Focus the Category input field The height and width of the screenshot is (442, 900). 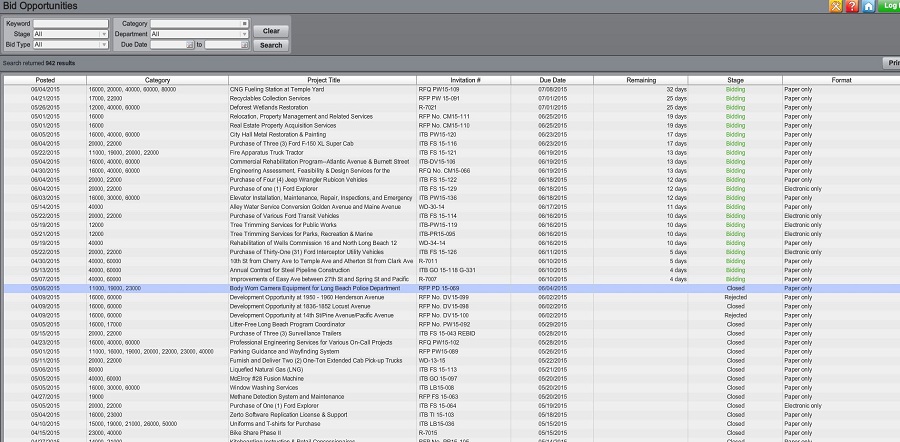tap(195, 24)
